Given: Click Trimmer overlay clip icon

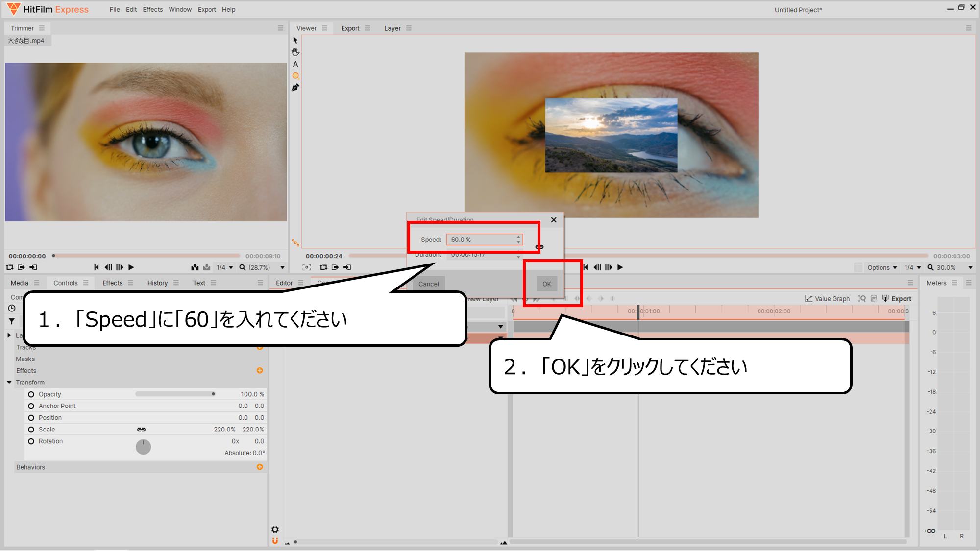Looking at the screenshot, I should coord(207,267).
